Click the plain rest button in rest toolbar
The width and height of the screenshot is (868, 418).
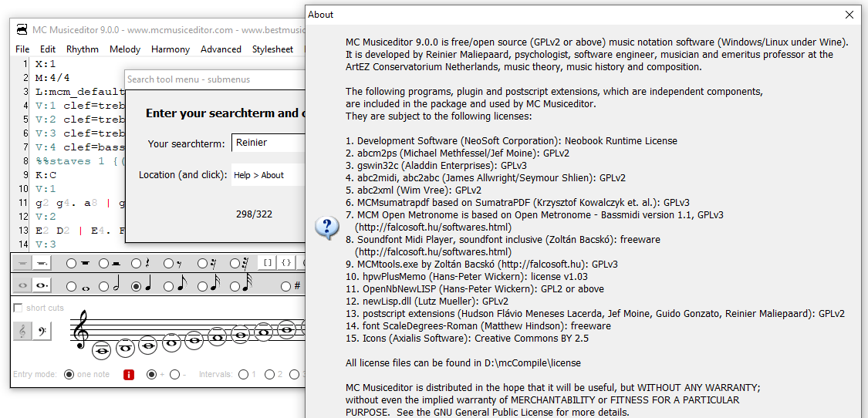22,264
